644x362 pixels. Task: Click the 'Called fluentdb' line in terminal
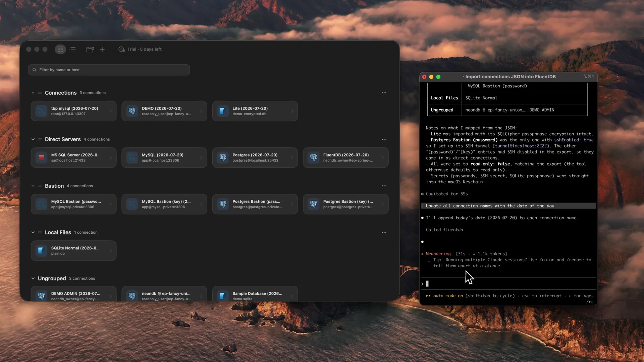444,230
